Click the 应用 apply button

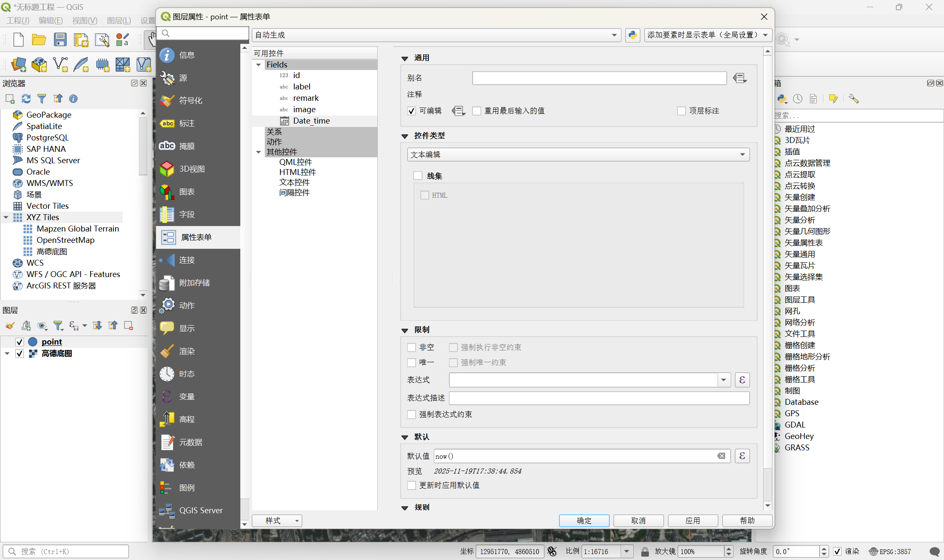pos(693,520)
